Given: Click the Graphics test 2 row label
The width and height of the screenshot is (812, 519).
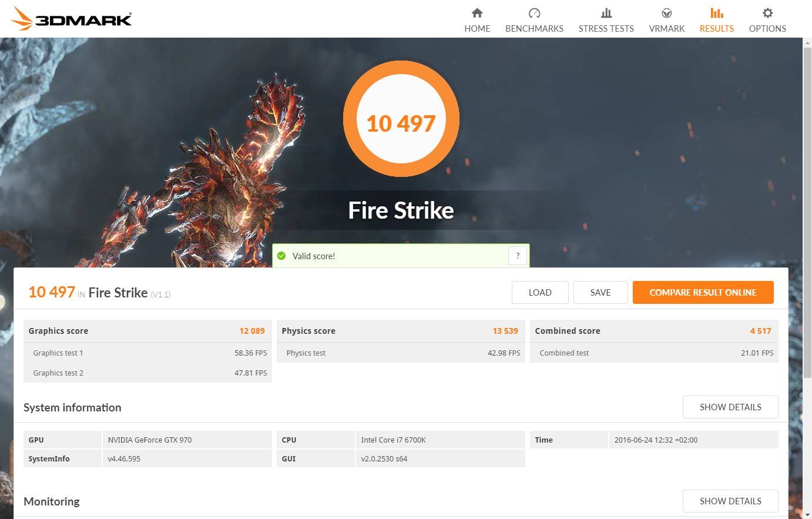Looking at the screenshot, I should point(58,373).
